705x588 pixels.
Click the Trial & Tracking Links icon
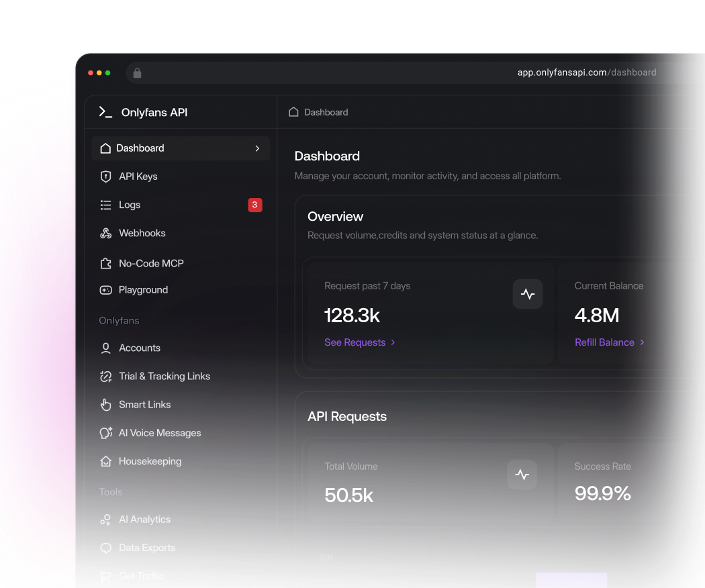[105, 377]
